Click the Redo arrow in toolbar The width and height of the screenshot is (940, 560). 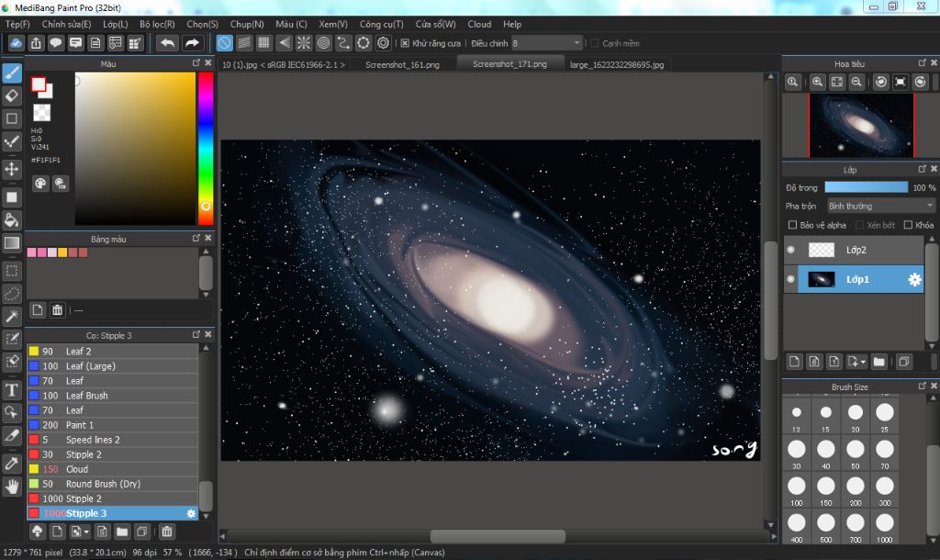pos(192,43)
